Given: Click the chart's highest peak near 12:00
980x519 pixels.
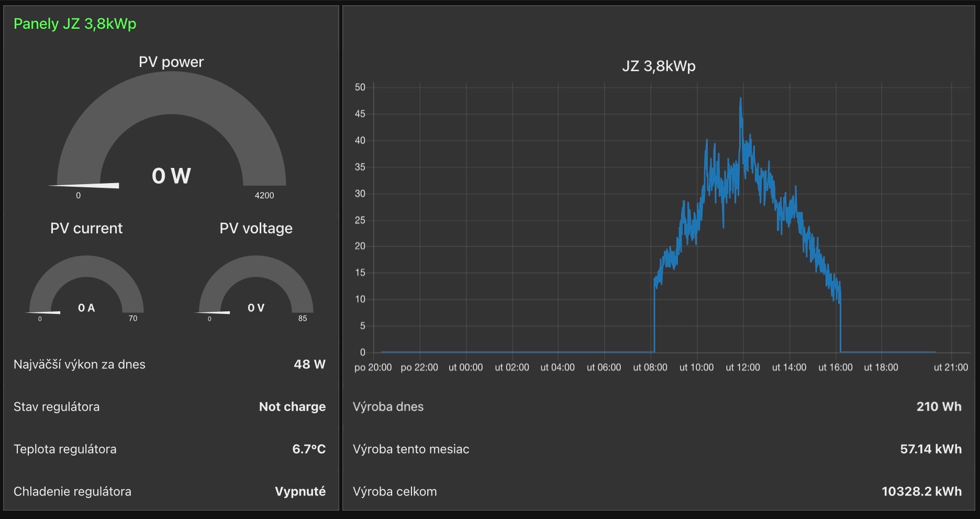Looking at the screenshot, I should coord(741,99).
